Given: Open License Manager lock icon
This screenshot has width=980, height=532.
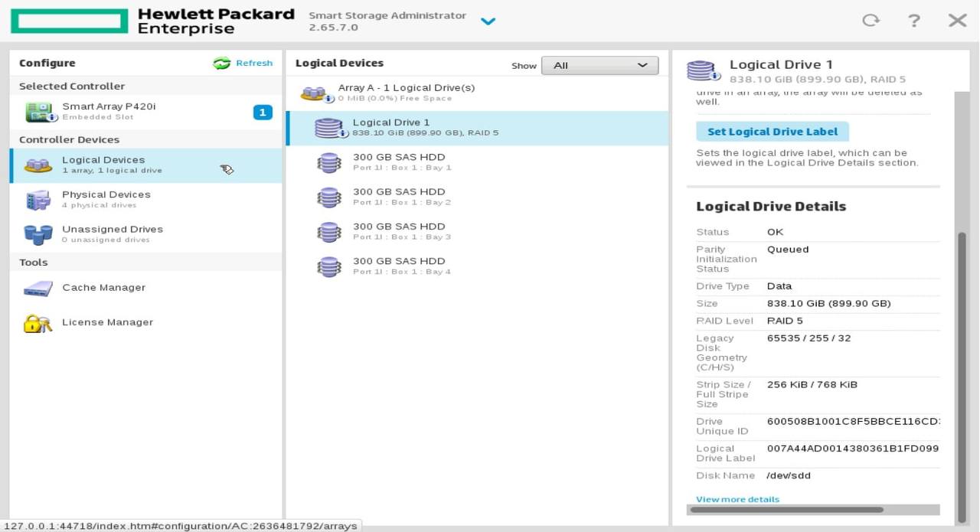Looking at the screenshot, I should pos(38,323).
